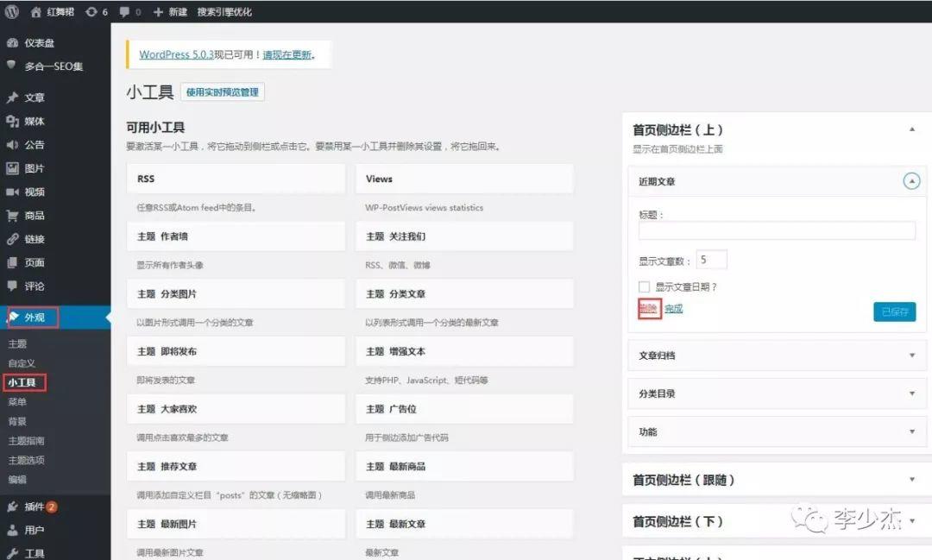This screenshot has height=560, width=932.
Task: Open 搜索引擎优化 in top bar
Action: click(224, 12)
